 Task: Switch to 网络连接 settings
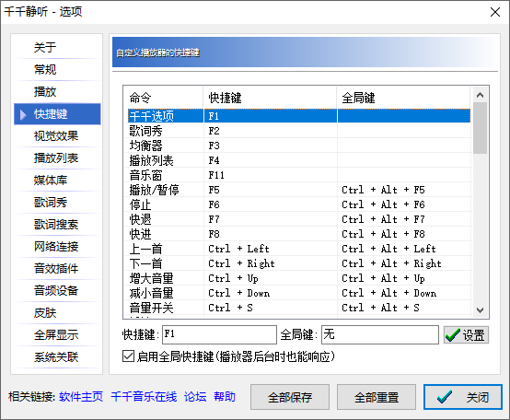[57, 247]
